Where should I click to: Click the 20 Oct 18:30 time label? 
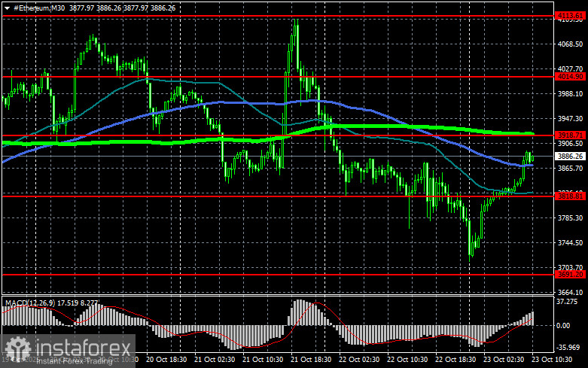click(166, 360)
